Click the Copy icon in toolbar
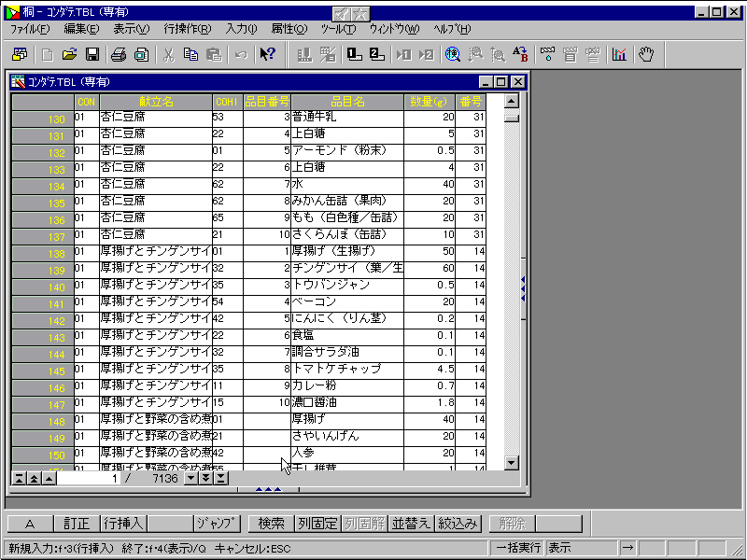The width and height of the screenshot is (747, 560). coord(190,54)
